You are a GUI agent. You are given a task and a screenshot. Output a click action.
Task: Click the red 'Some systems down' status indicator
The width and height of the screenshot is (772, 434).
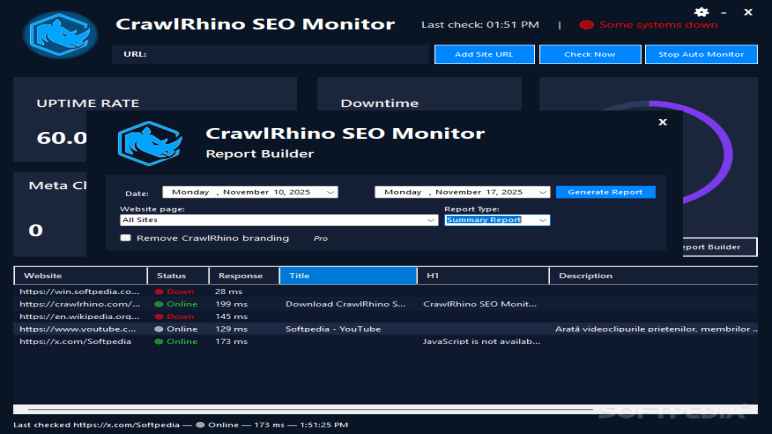point(587,25)
